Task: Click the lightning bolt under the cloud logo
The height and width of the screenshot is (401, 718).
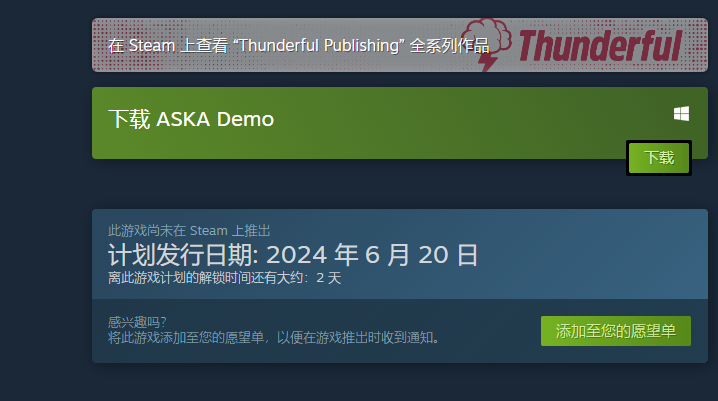Action: pos(489,63)
